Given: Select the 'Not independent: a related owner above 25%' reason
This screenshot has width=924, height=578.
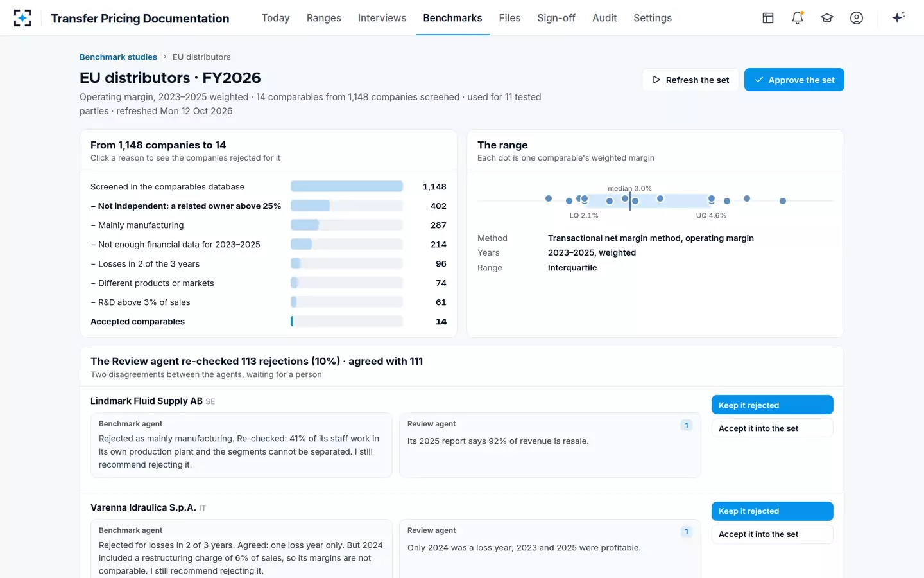Looking at the screenshot, I should pos(268,206).
